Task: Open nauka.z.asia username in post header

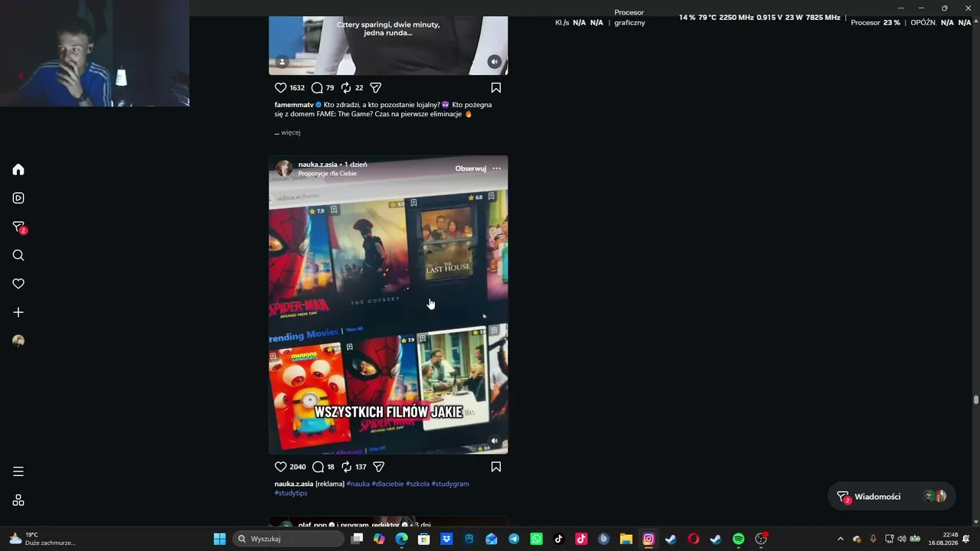Action: pos(317,165)
